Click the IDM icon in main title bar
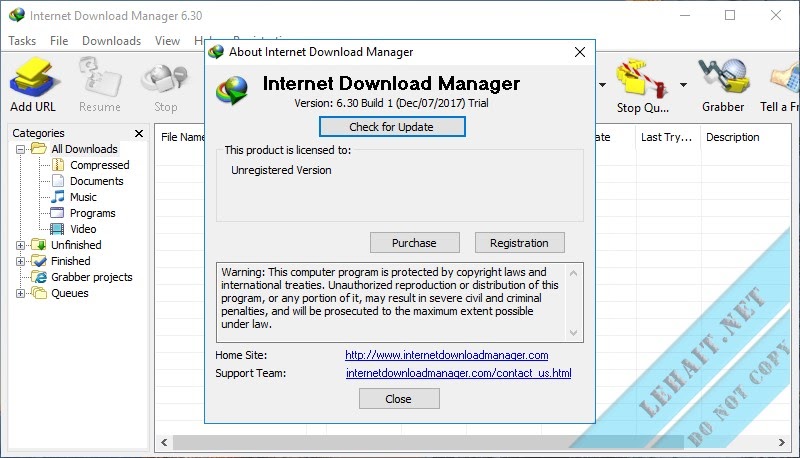Image resolution: width=800 pixels, height=458 pixels. point(17,15)
